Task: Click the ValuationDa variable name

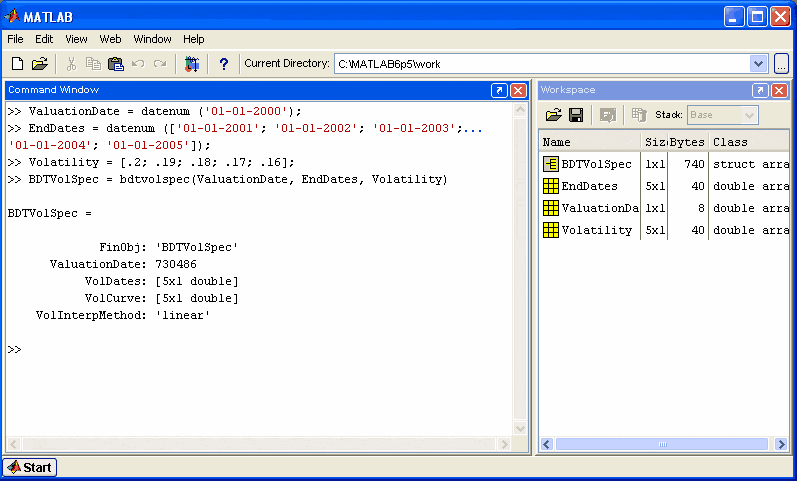Action: click(x=600, y=208)
